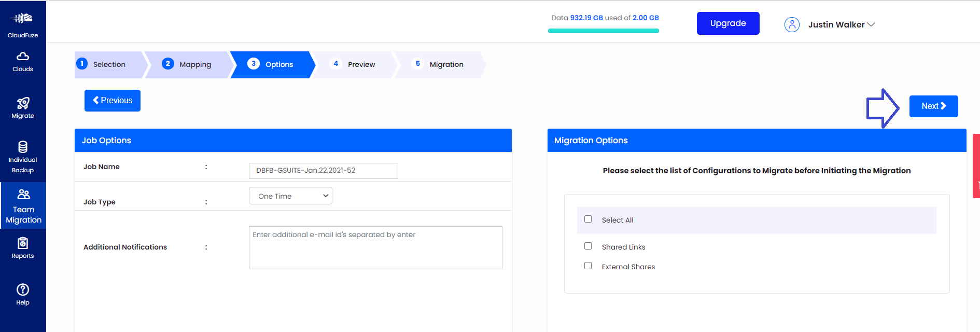The height and width of the screenshot is (332, 980).
Task: Open the Clouds sidebar icon
Action: point(23,56)
